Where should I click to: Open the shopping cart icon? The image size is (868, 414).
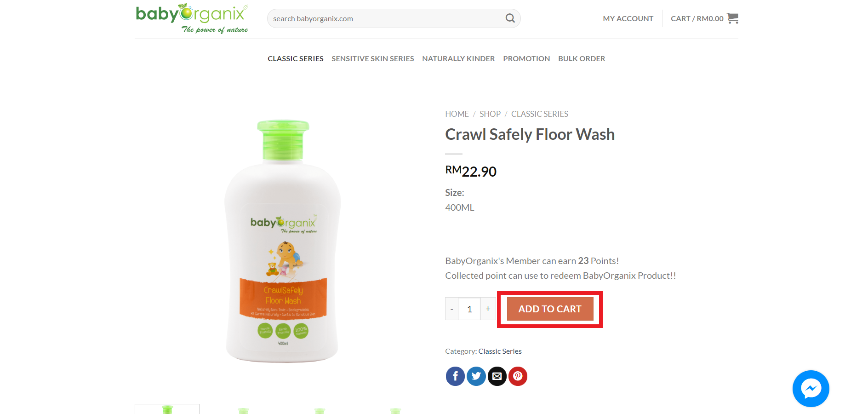point(732,18)
